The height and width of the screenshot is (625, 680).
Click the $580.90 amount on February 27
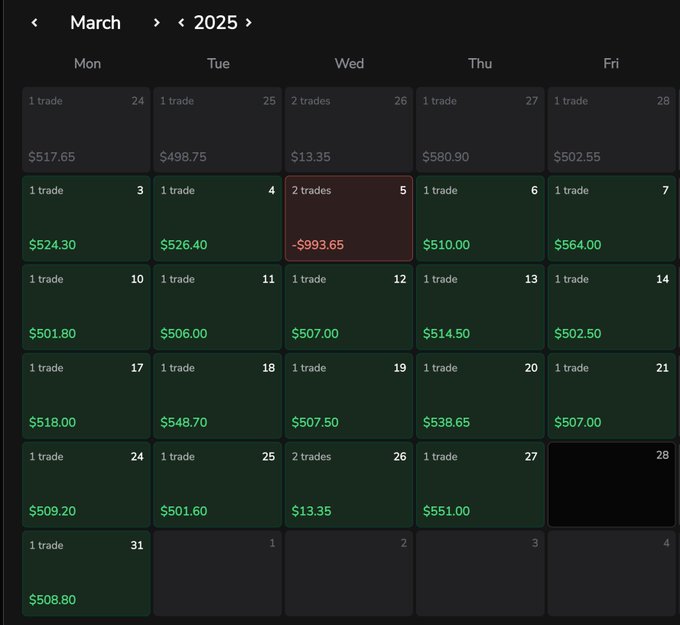click(x=446, y=157)
